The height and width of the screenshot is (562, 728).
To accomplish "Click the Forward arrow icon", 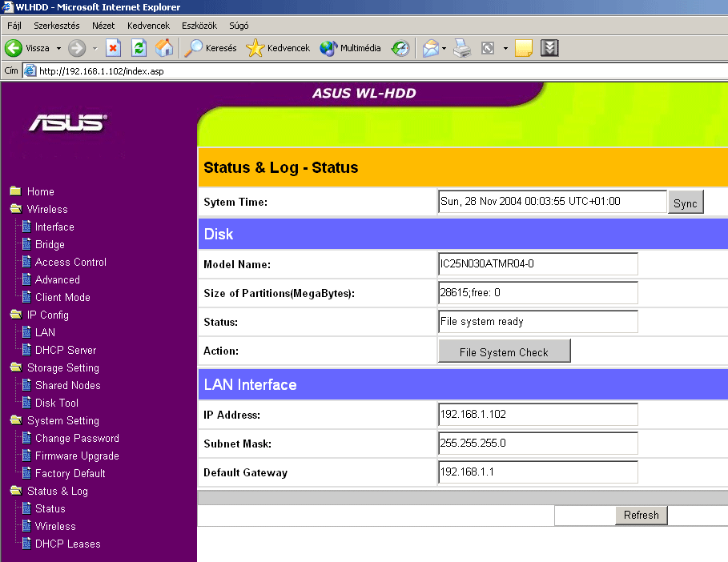I will tap(77, 48).
